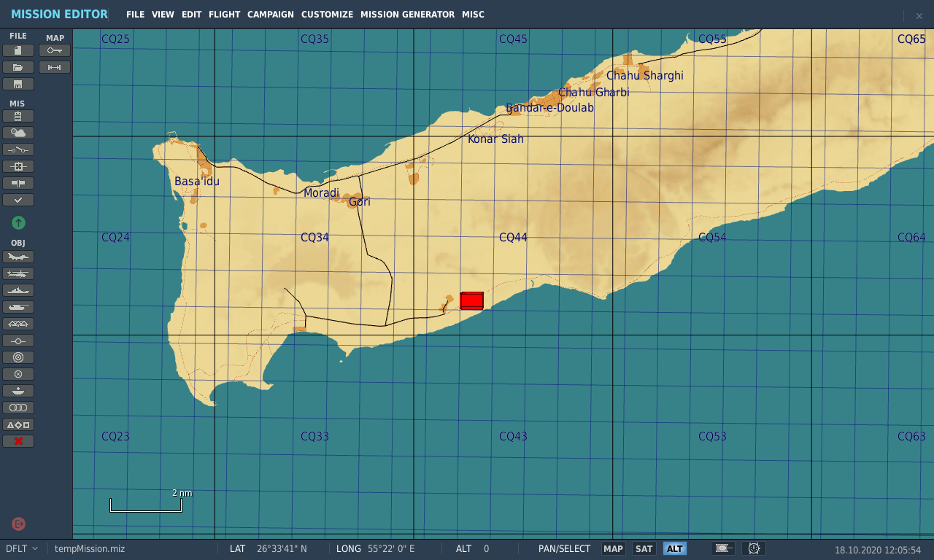Click the red exit button at bottom-left

pyautogui.click(x=19, y=524)
